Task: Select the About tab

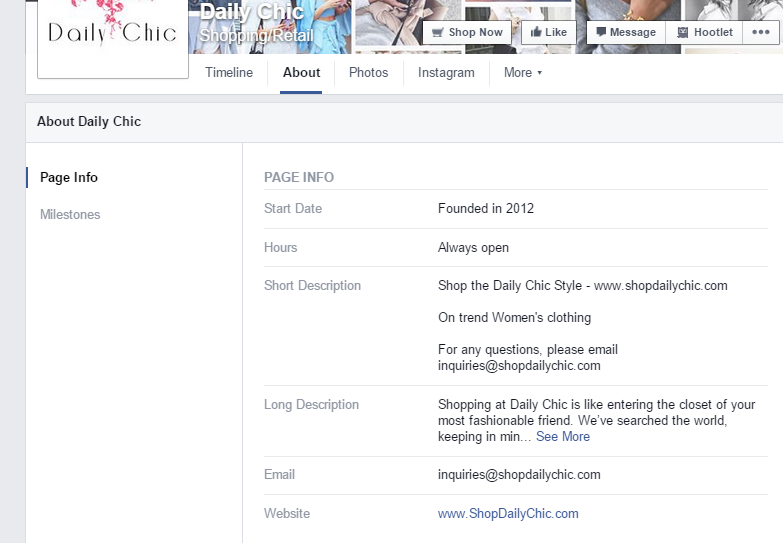Action: pyautogui.click(x=301, y=73)
